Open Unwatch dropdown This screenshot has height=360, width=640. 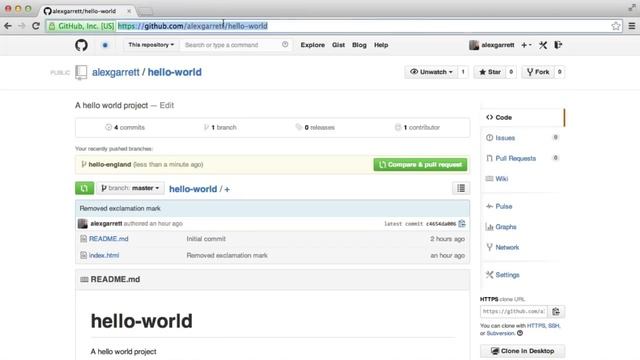[431, 72]
